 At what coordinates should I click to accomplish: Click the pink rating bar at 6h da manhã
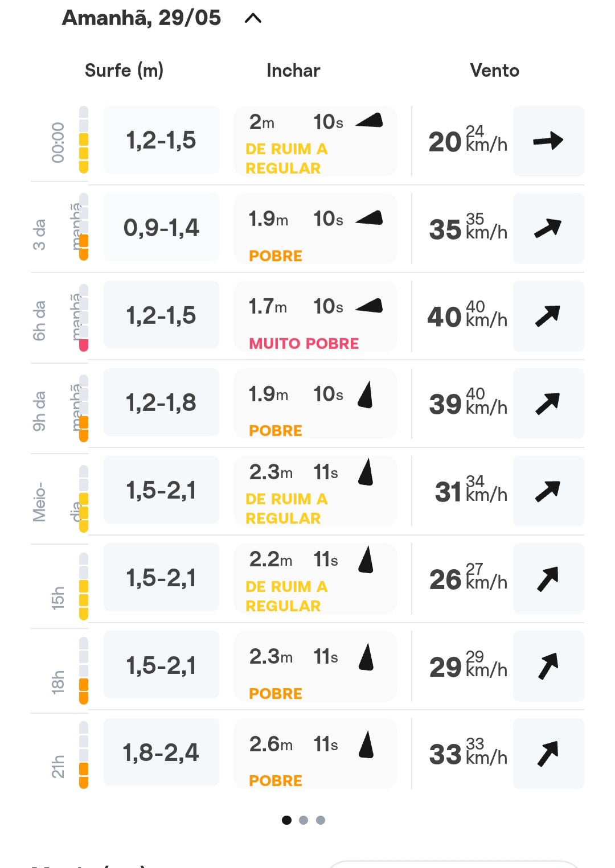(x=84, y=345)
